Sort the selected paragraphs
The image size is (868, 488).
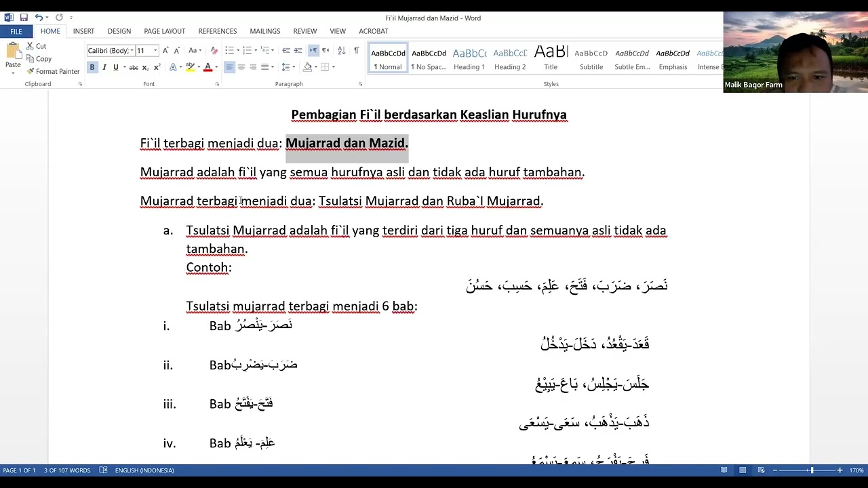tap(341, 50)
